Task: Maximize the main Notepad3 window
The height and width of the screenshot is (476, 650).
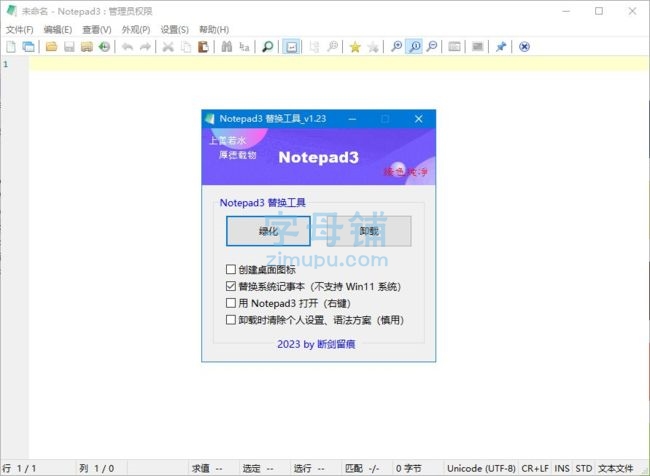Action: click(599, 11)
